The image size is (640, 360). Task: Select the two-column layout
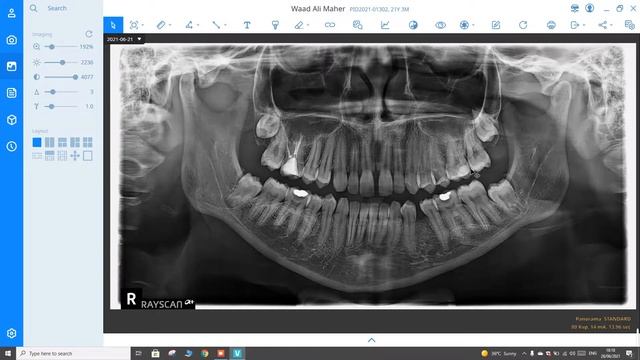coord(49,142)
